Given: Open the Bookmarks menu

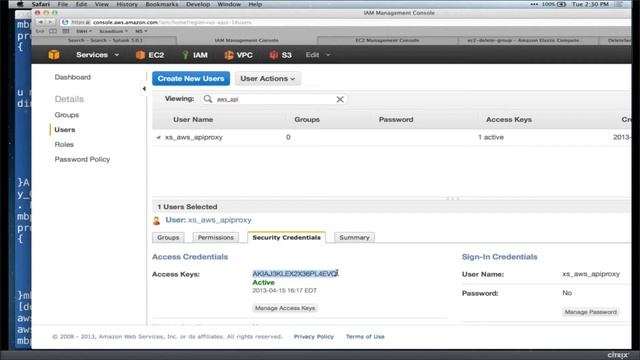Looking at the screenshot, I should pyautogui.click(x=162, y=4).
